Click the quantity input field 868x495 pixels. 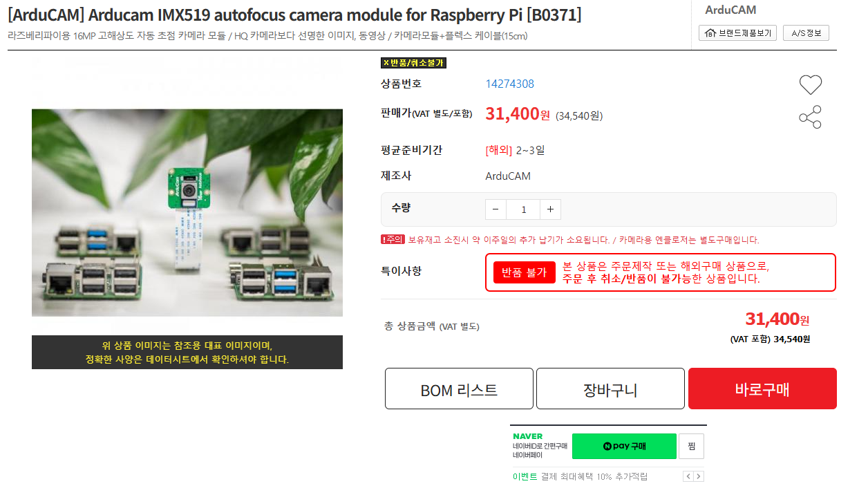tap(523, 209)
